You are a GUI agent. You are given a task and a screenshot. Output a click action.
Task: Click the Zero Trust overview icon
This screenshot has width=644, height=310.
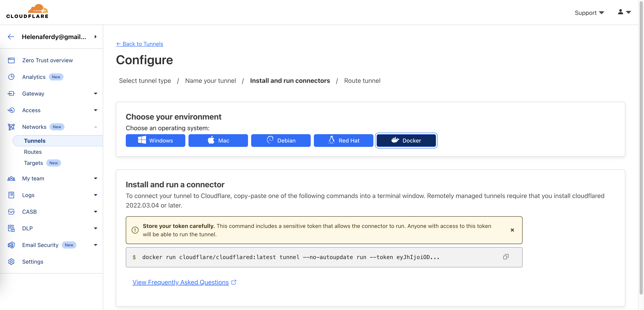(11, 60)
